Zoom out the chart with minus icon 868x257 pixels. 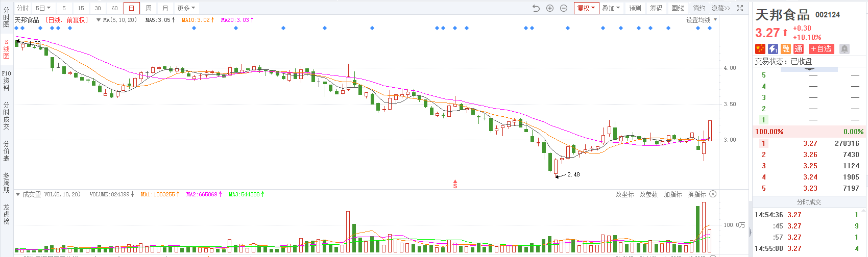[x=564, y=8]
